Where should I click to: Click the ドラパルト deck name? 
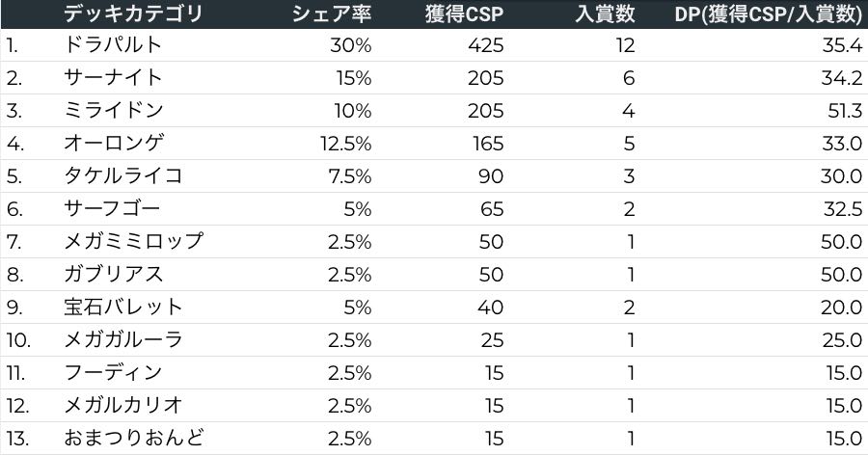112,44
